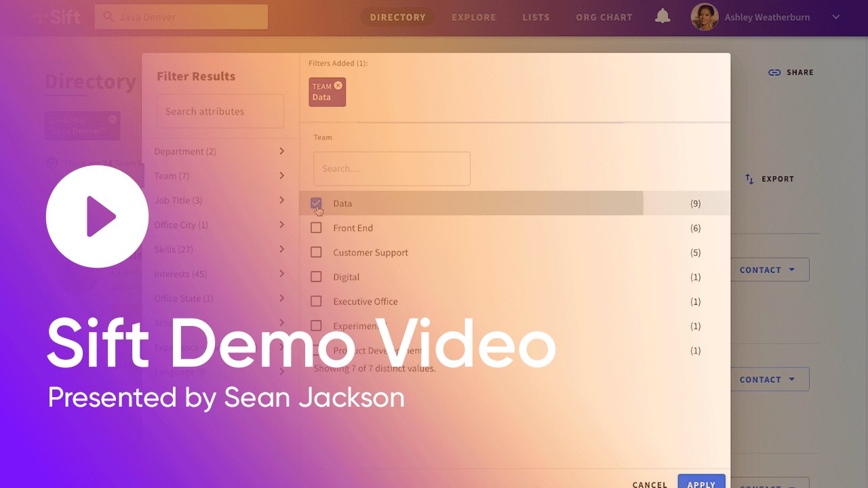The width and height of the screenshot is (868, 488).
Task: Focus the Search attributes field
Action: pos(220,111)
